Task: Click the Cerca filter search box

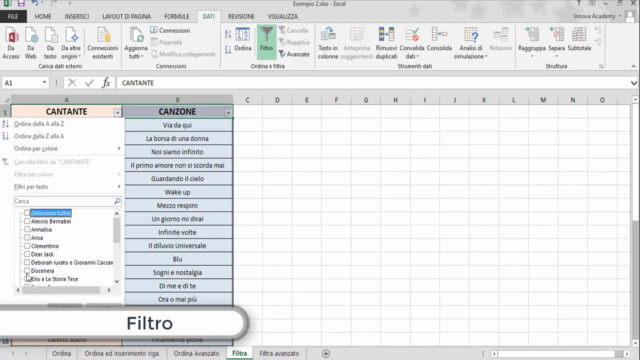Action: [67, 201]
